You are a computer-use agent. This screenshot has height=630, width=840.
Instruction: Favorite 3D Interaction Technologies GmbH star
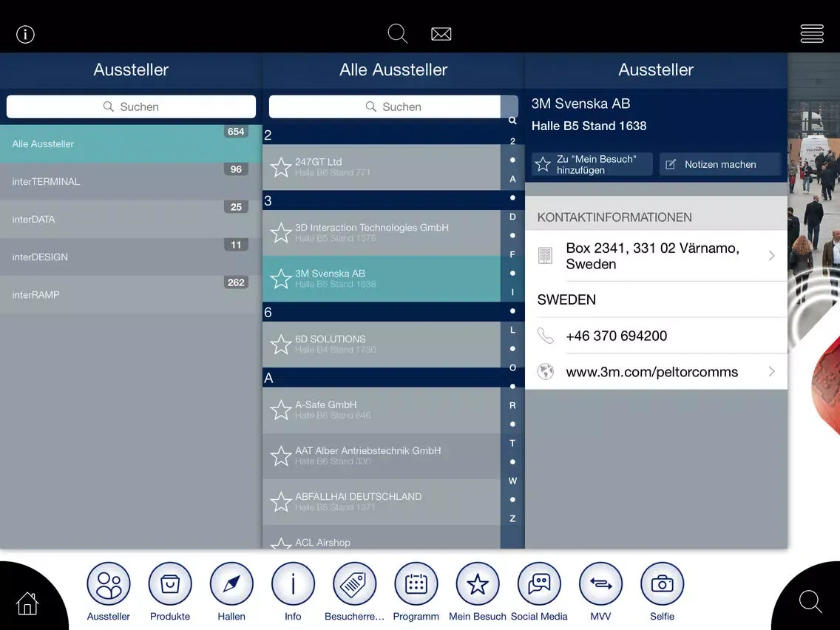coord(281,233)
